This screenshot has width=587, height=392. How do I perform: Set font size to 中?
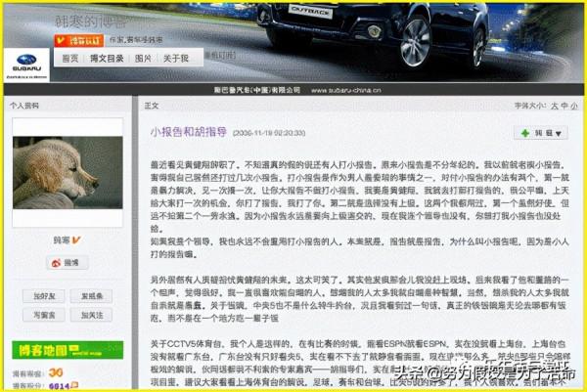(x=564, y=106)
